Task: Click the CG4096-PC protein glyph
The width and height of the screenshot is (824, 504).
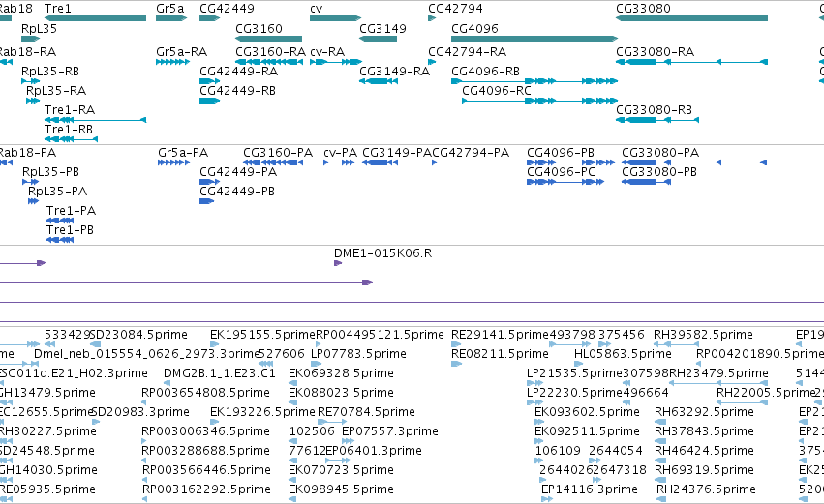Action: (565, 182)
